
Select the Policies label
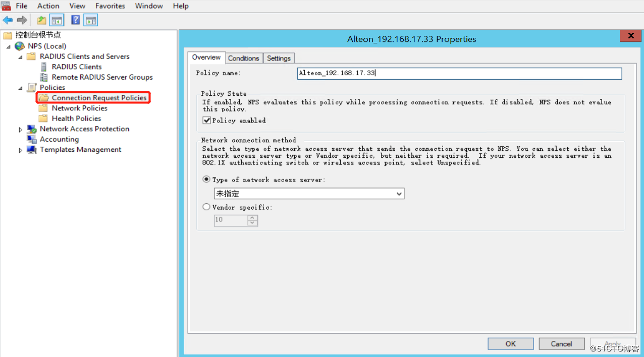tap(52, 87)
